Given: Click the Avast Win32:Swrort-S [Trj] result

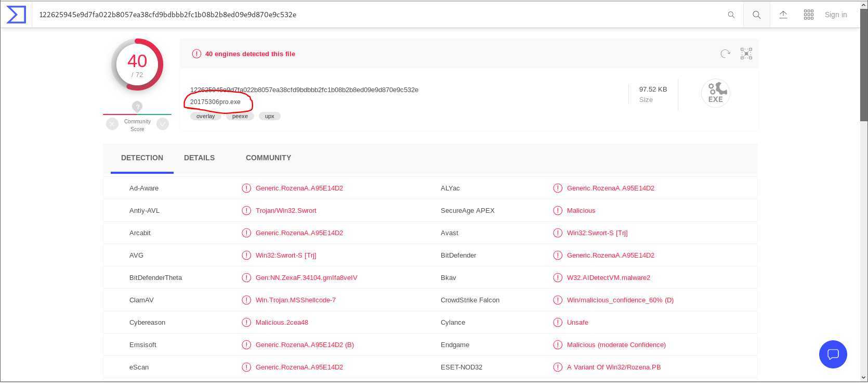Looking at the screenshot, I should [597, 233].
